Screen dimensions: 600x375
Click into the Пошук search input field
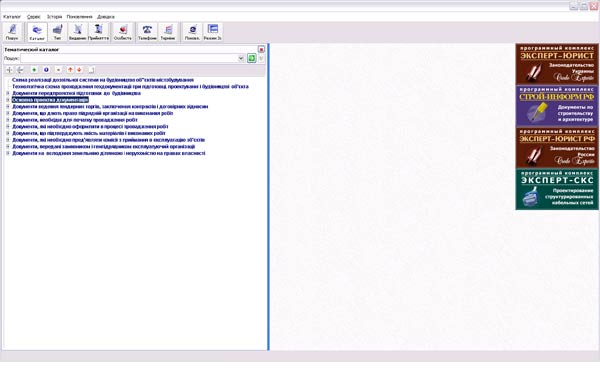coord(129,58)
